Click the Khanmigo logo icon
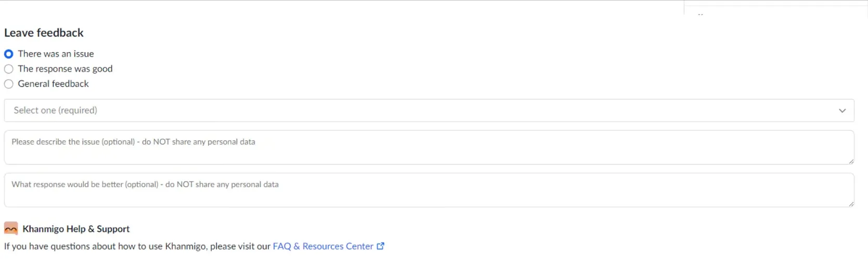868x269 pixels. point(11,228)
